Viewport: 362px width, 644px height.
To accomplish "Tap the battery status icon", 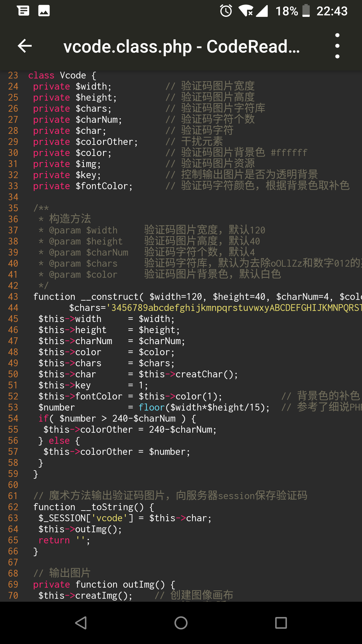I will pyautogui.click(x=306, y=11).
